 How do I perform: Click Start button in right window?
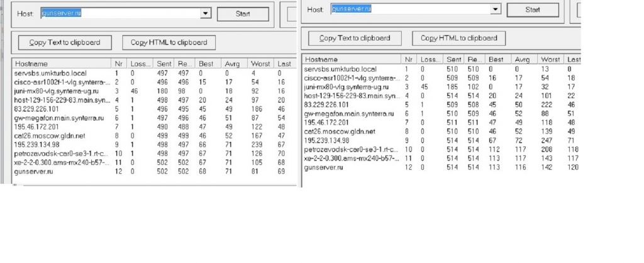point(532,9)
